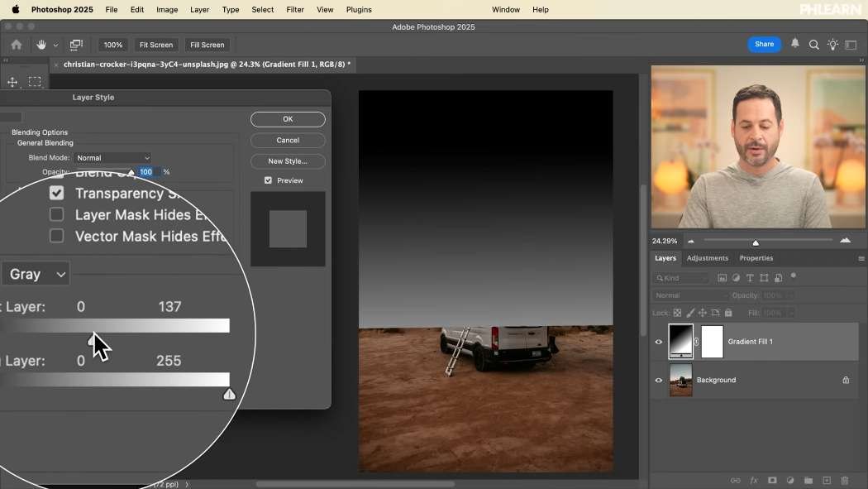This screenshot has width=868, height=489.
Task: Switch to the Properties tab
Action: [x=756, y=258]
